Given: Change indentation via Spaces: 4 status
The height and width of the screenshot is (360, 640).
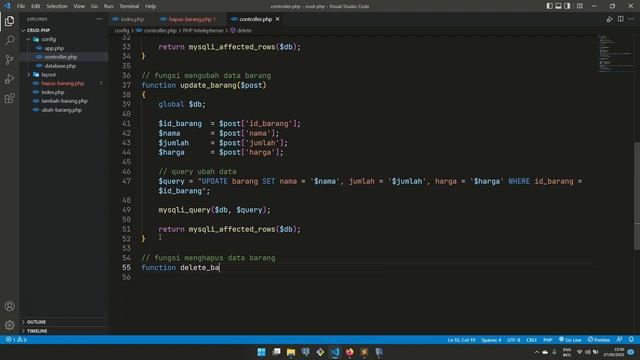Looking at the screenshot, I should tap(491, 340).
